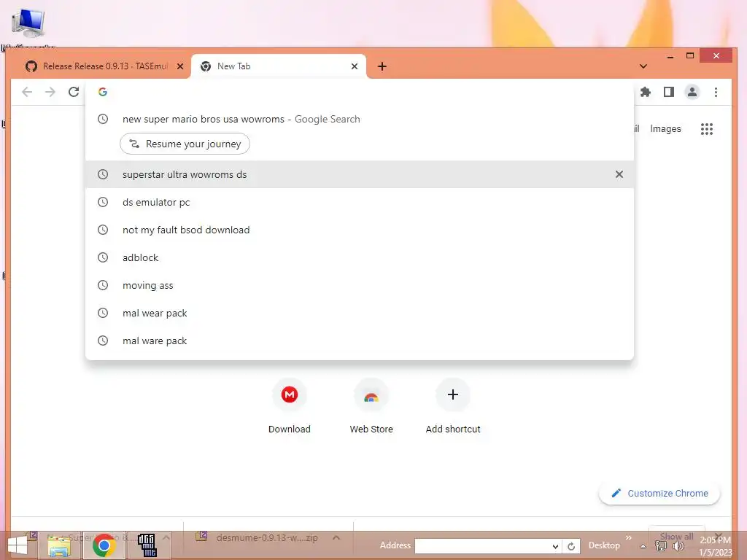Select the 'mal ware pack' suggestion

(x=360, y=341)
